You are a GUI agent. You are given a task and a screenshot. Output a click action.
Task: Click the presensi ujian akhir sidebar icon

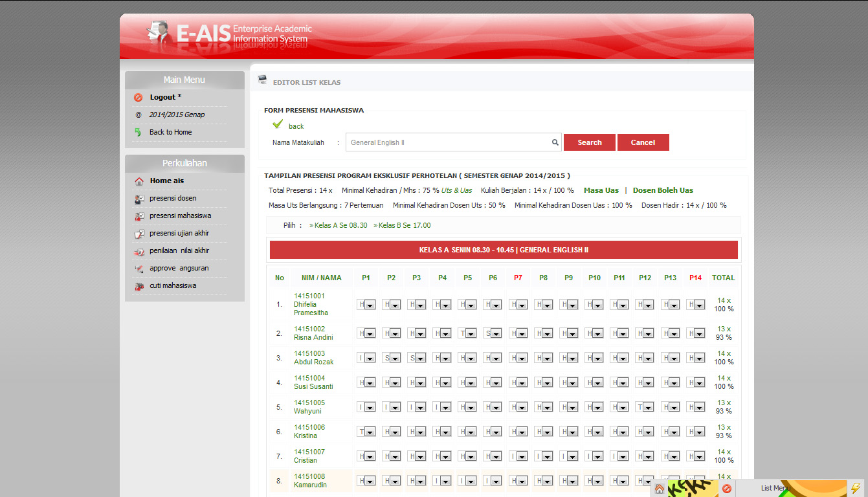click(139, 234)
